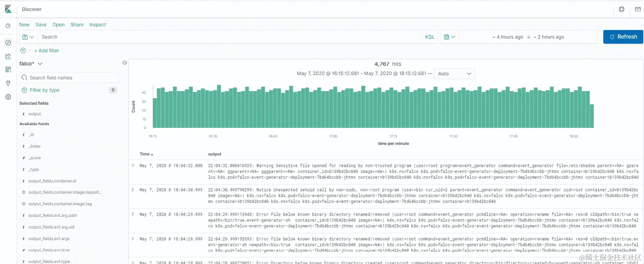644x264 pixels.
Task: Click the Open menu item
Action: (59, 25)
